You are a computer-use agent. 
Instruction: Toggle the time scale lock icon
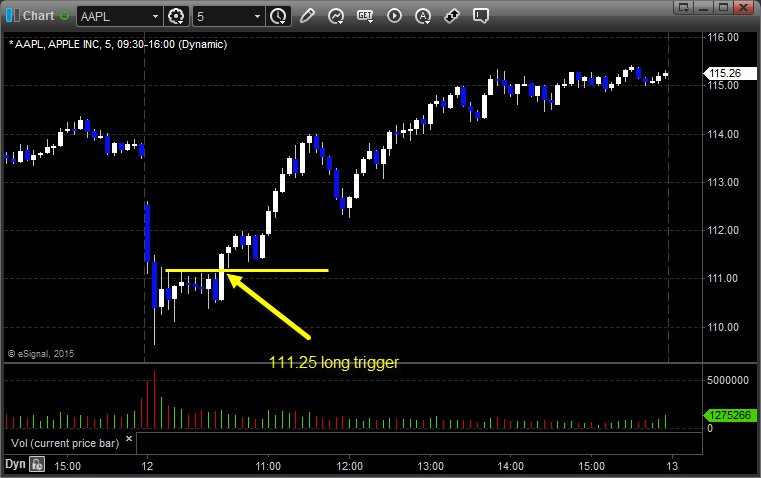pyautogui.click(x=37, y=464)
